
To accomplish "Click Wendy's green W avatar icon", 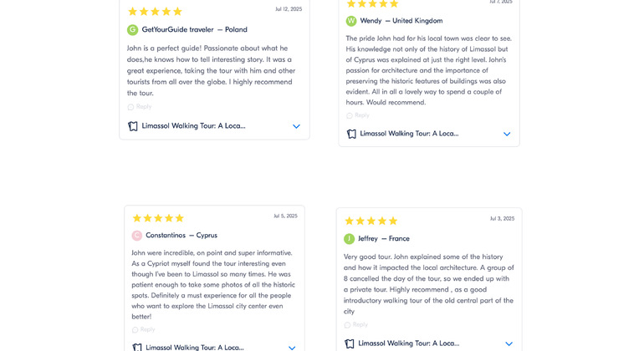I will 351,21.
